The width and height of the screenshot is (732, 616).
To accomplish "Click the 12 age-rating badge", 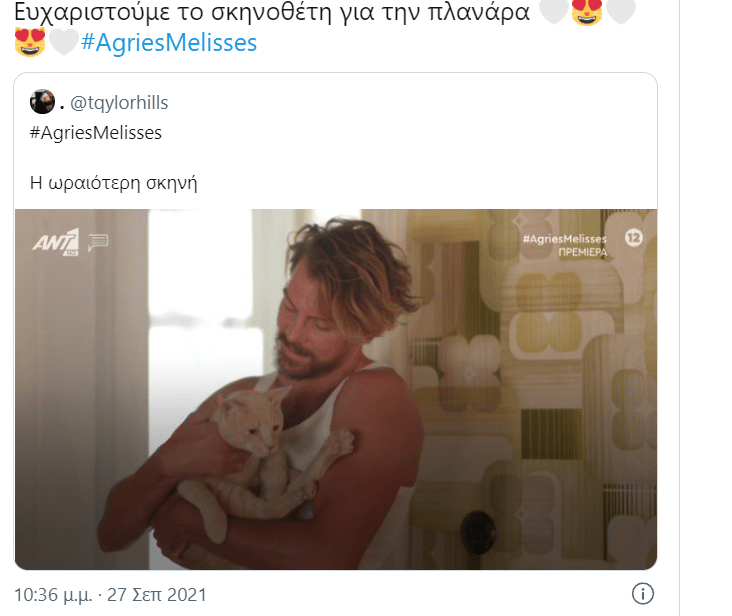I will pos(633,238).
